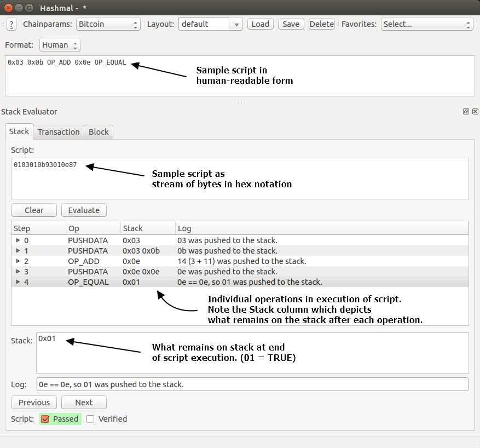480x448 pixels.
Task: Go to the Next execution step
Action: coord(84,403)
